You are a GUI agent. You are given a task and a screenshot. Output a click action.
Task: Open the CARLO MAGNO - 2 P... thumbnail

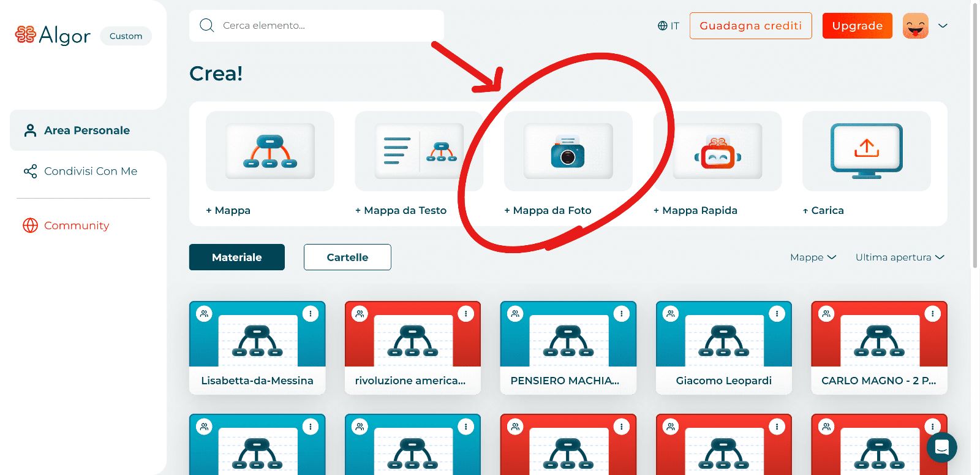click(x=880, y=334)
